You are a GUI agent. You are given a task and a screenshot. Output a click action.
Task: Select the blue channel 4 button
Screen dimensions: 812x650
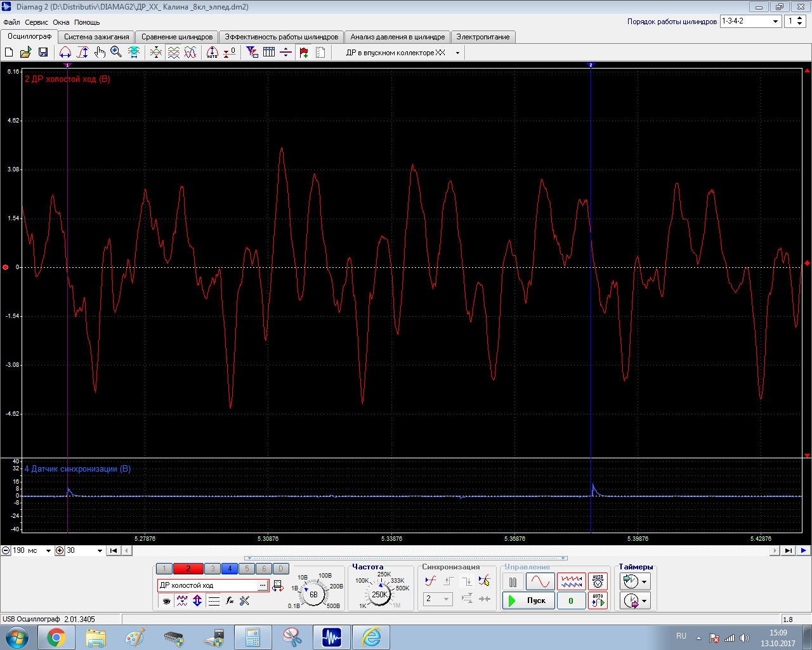click(230, 569)
